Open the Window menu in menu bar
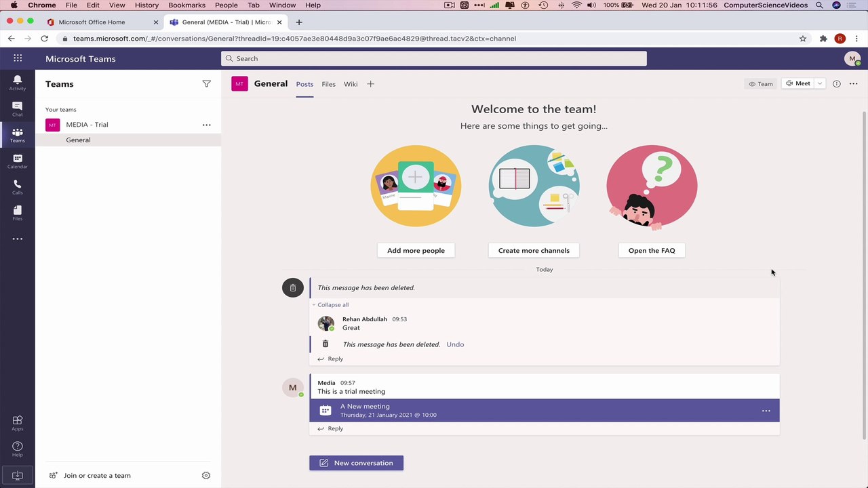 click(x=282, y=5)
